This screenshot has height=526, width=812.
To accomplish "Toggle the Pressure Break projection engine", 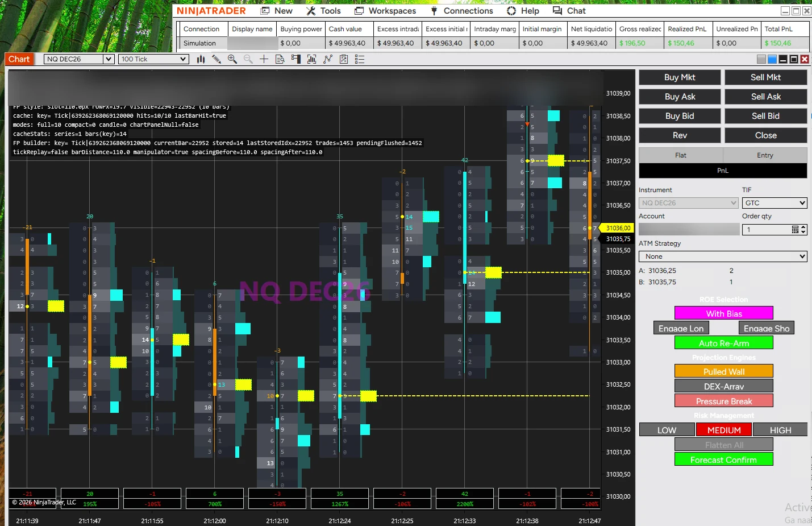I will (724, 401).
